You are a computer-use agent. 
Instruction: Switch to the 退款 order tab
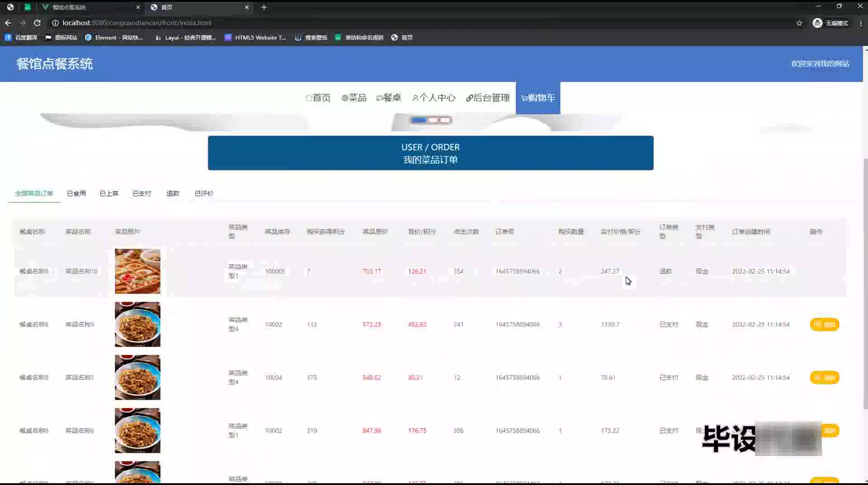point(173,193)
